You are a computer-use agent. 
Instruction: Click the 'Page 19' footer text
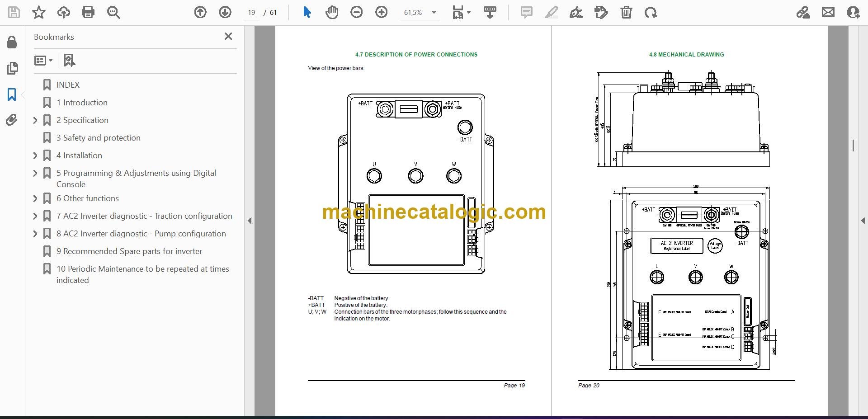514,386
